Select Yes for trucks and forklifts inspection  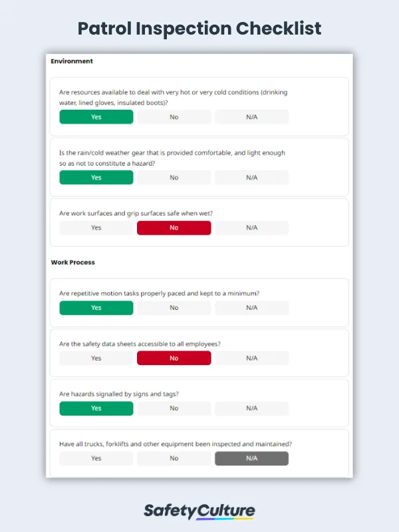coord(96,458)
